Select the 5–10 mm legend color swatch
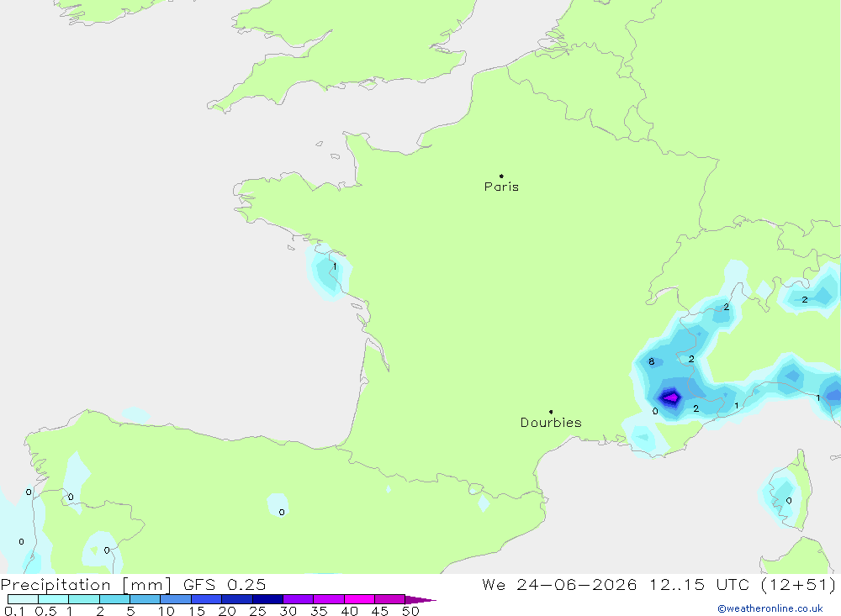 145,599
